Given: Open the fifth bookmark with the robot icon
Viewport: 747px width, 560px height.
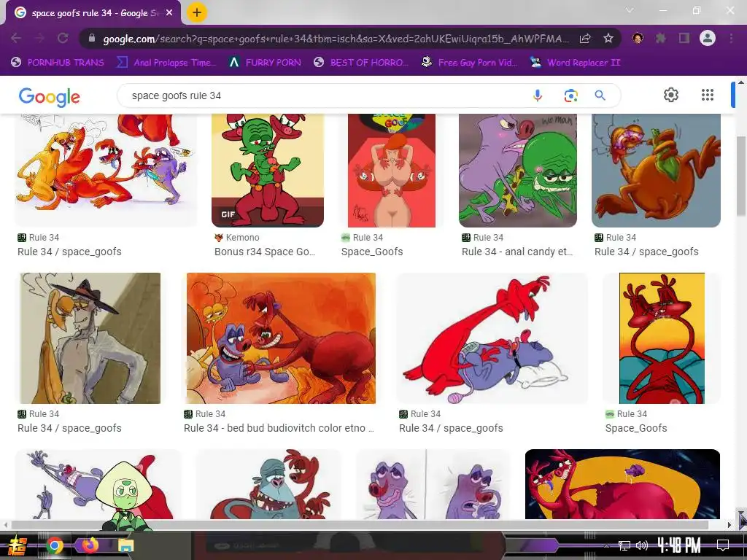Looking at the screenshot, I should pyautogui.click(x=469, y=63).
